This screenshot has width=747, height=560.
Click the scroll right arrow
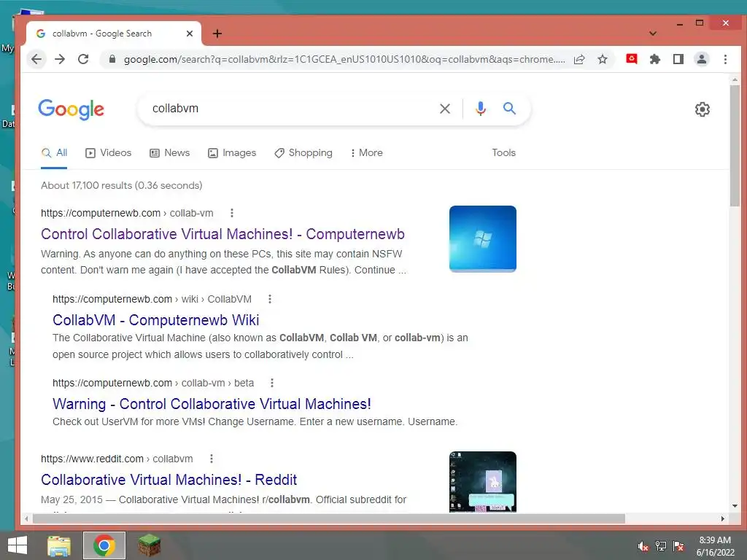(723, 518)
